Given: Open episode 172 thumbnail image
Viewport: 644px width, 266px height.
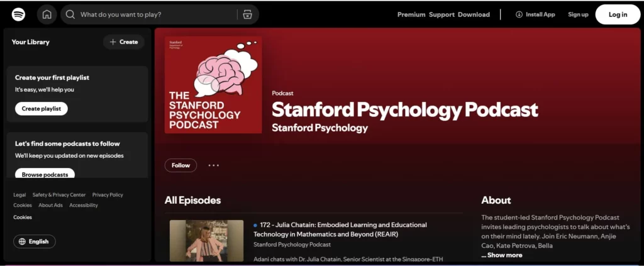Looking at the screenshot, I should click(206, 241).
